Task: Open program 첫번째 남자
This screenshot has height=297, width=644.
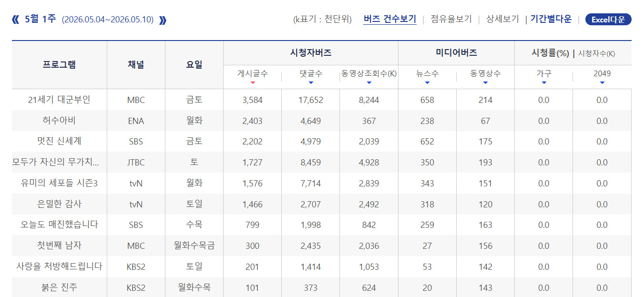Action: coord(59,246)
